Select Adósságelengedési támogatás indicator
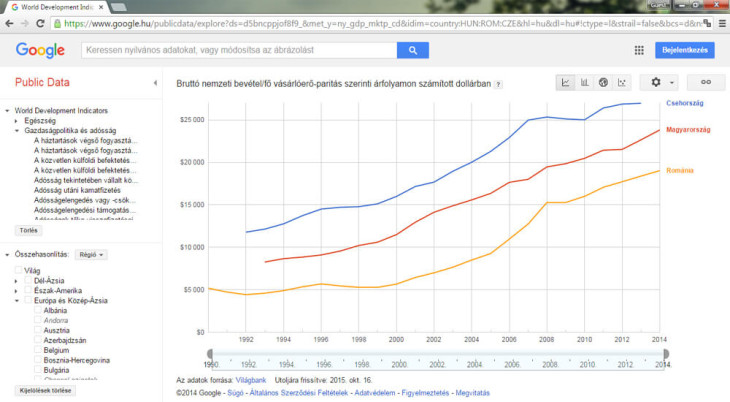 click(85, 210)
